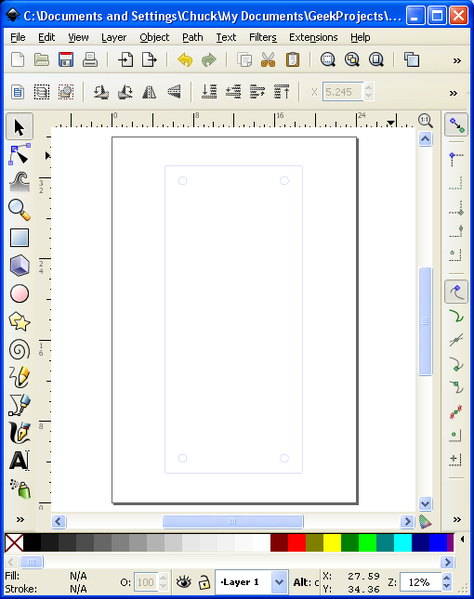This screenshot has height=599, width=474.
Task: Toggle current layer visibility eye
Action: point(184,582)
